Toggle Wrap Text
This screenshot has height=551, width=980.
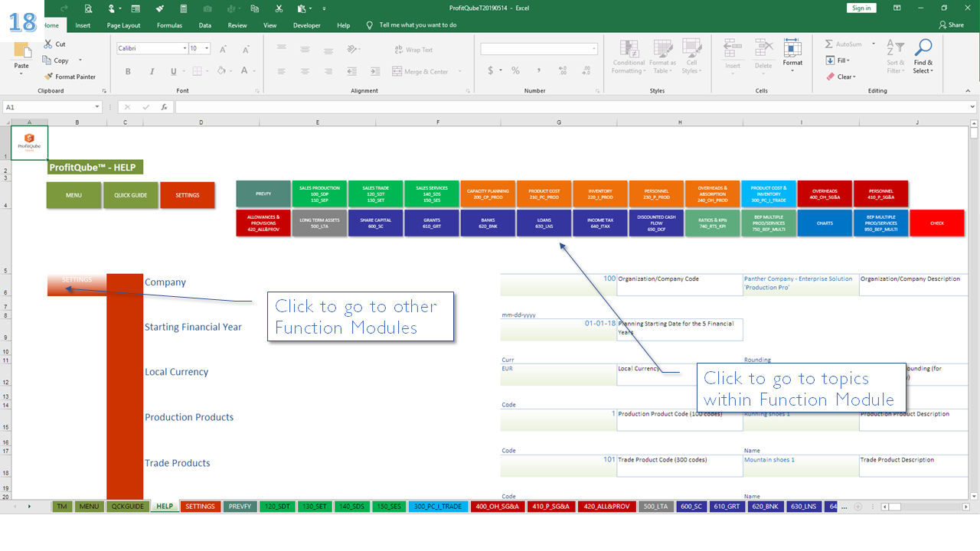pos(413,50)
